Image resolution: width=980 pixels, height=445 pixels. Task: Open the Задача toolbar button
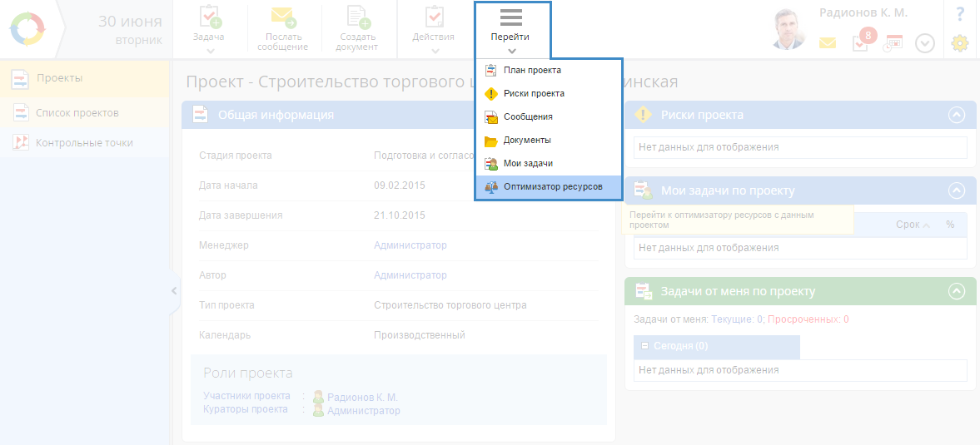pyautogui.click(x=209, y=29)
